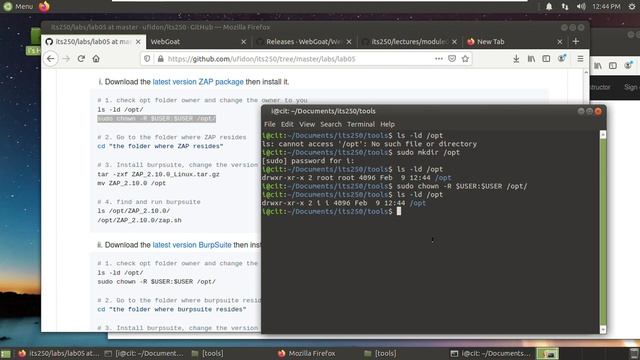
Task: Switch to the New Tab tab
Action: pyautogui.click(x=514, y=42)
